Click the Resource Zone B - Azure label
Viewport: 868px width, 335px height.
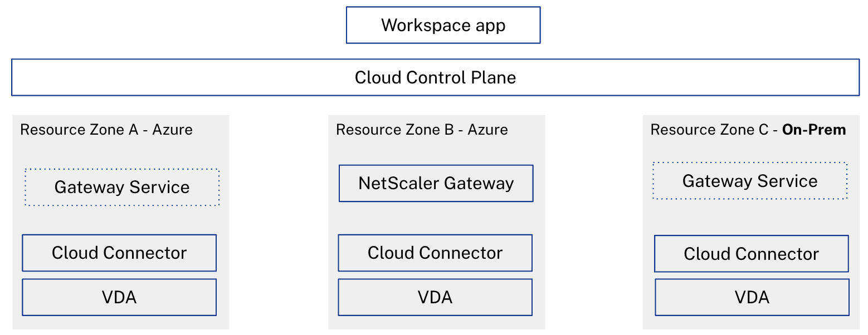tap(422, 130)
